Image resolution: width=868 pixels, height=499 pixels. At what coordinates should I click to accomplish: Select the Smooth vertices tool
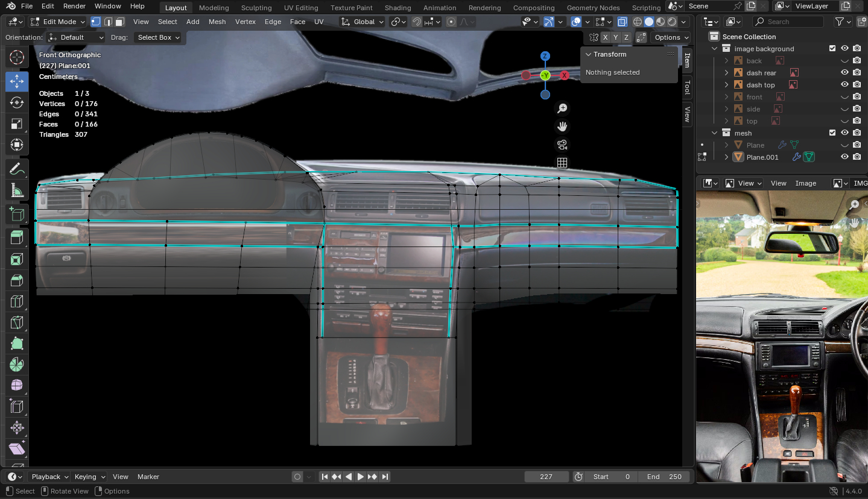click(x=17, y=386)
